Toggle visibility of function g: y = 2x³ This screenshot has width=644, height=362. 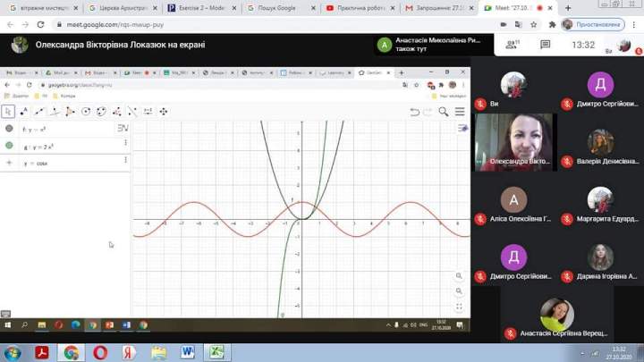coord(9,146)
